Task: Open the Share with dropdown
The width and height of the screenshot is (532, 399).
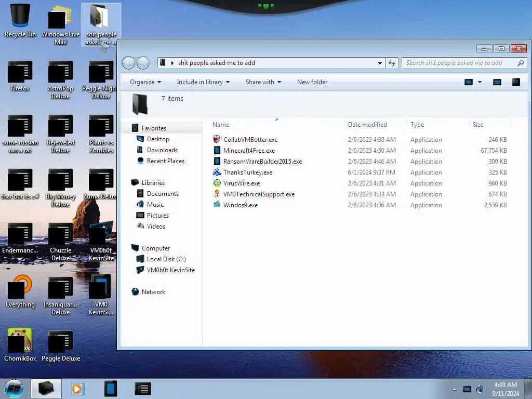Action: click(x=263, y=82)
